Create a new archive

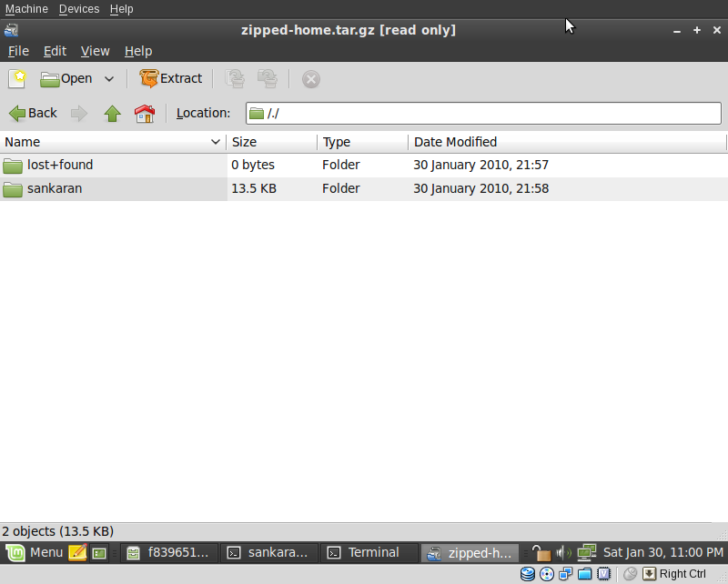click(x=16, y=79)
